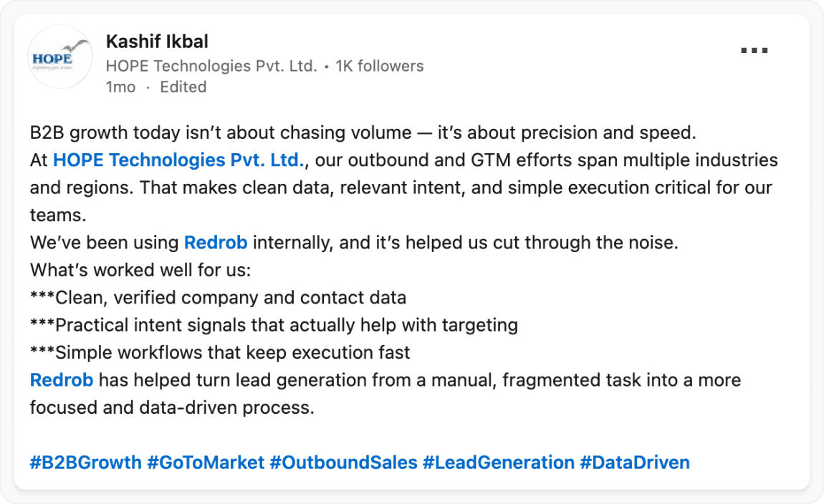Click the "Practical intent signals" bullet line

[274, 325]
